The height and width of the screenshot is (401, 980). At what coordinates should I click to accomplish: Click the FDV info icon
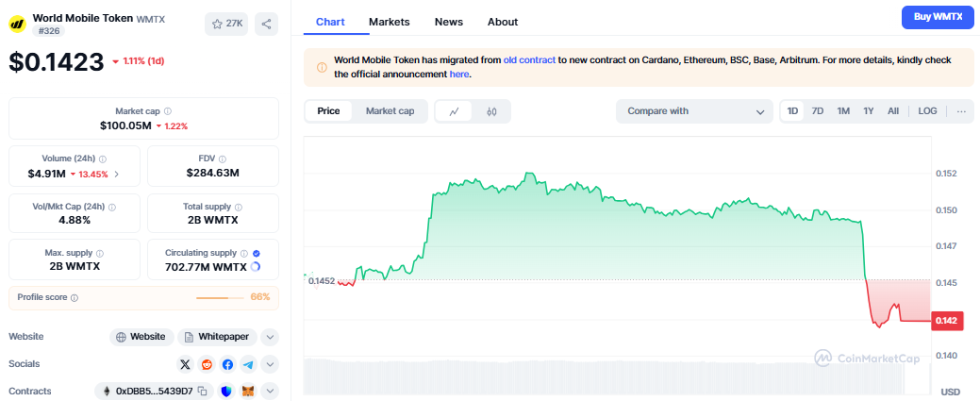click(x=223, y=159)
